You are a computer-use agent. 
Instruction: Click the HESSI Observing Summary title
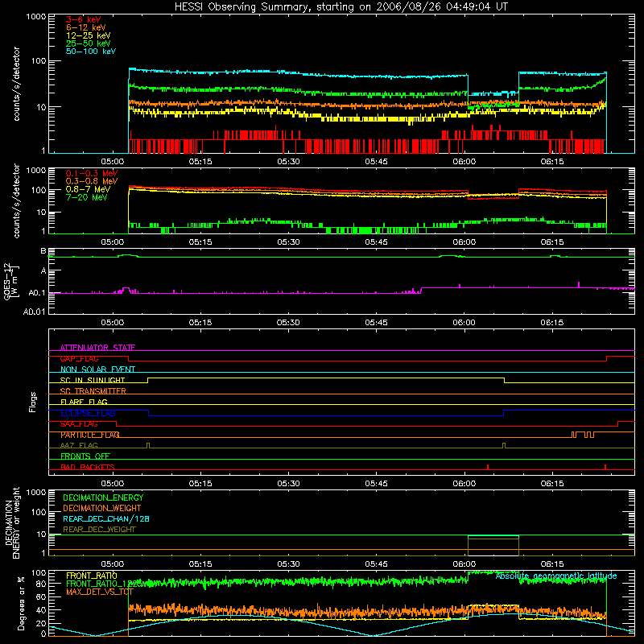click(x=341, y=7)
